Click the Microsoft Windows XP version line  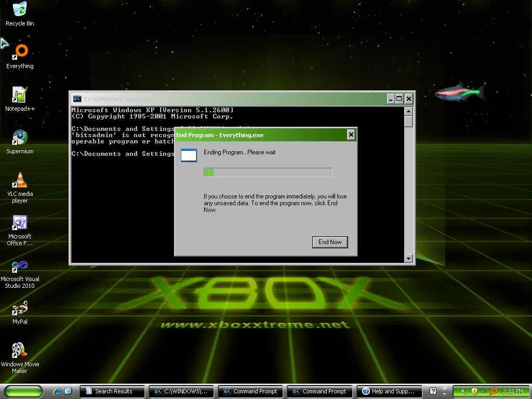tap(152, 110)
